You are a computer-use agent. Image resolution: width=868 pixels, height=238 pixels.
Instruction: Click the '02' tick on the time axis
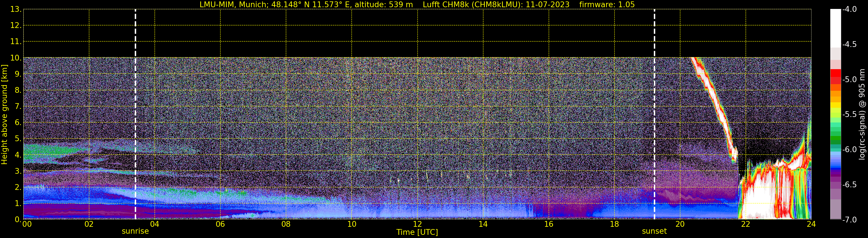point(89,224)
